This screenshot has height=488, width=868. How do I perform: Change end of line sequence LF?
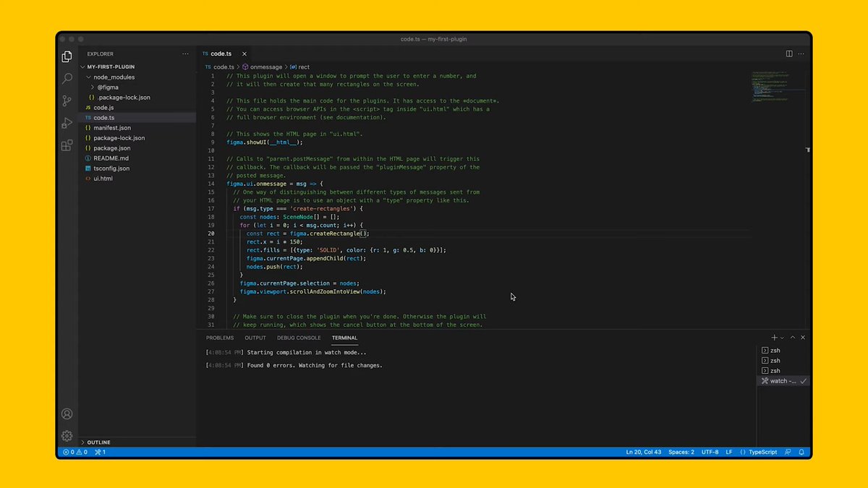point(729,452)
